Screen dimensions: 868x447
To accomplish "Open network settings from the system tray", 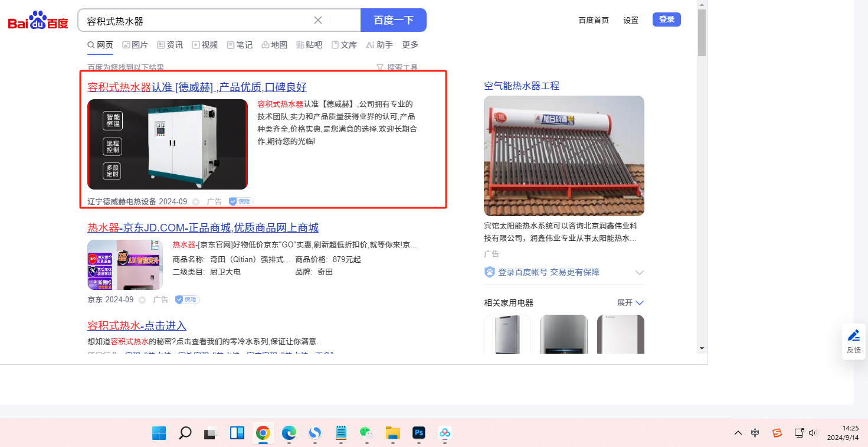I will pos(799,433).
